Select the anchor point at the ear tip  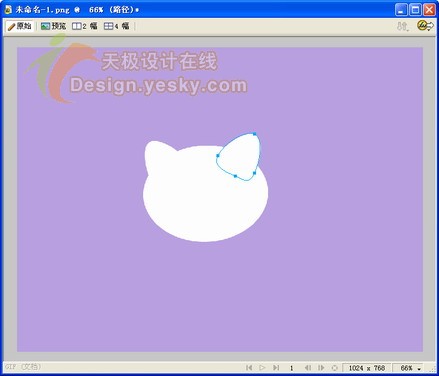pos(254,134)
